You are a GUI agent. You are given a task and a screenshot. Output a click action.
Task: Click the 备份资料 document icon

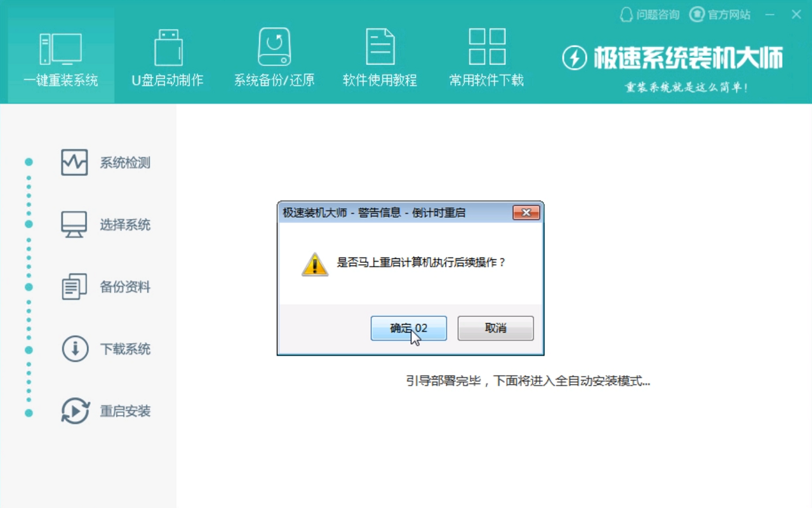point(73,287)
